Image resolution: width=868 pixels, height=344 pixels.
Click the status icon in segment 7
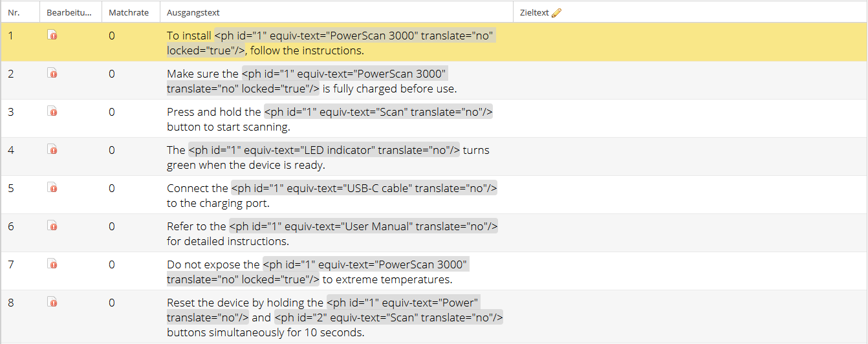pos(52,264)
